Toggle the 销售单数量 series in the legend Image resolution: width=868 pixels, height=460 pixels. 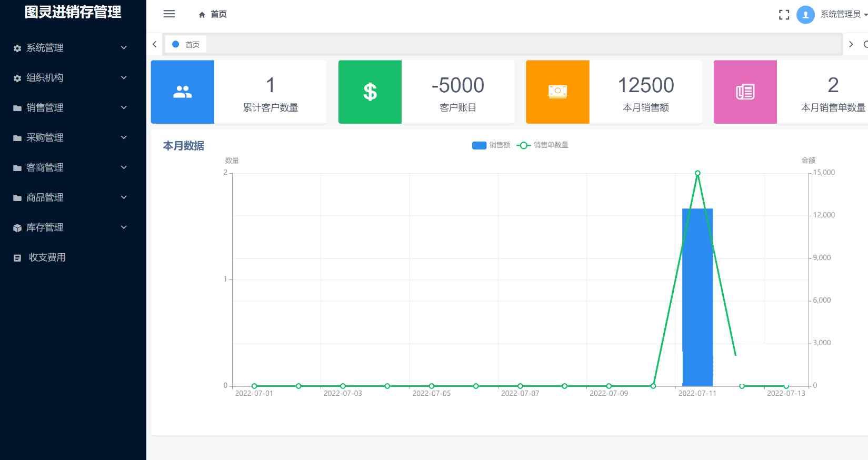point(543,145)
